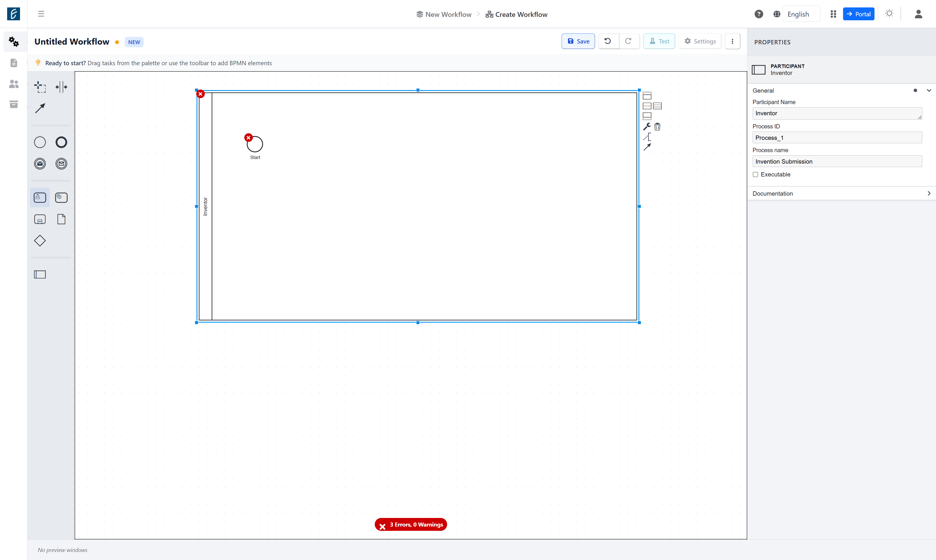Viewport: 936px width, 560px height.
Task: Collapse the General properties section
Action: coord(929,91)
